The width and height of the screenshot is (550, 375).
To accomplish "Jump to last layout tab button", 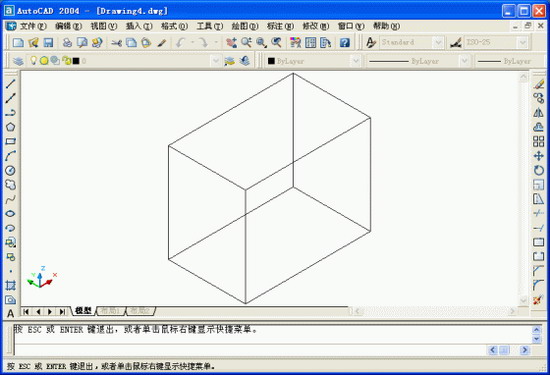I will click(x=62, y=312).
